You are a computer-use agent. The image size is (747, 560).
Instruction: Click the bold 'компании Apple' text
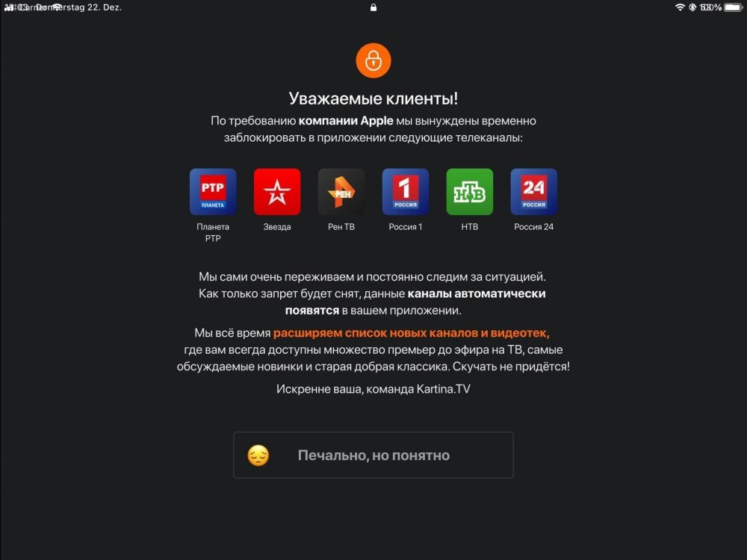346,121
